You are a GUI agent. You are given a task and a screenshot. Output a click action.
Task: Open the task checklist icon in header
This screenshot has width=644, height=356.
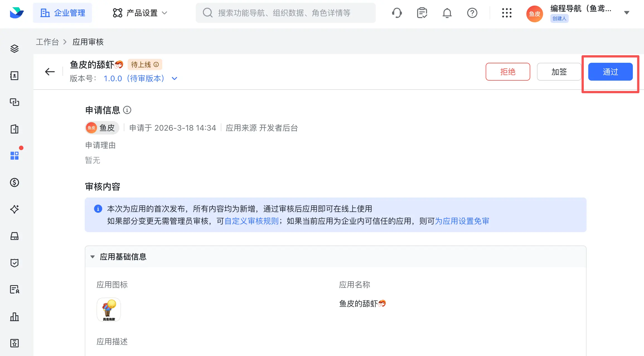pos(422,13)
